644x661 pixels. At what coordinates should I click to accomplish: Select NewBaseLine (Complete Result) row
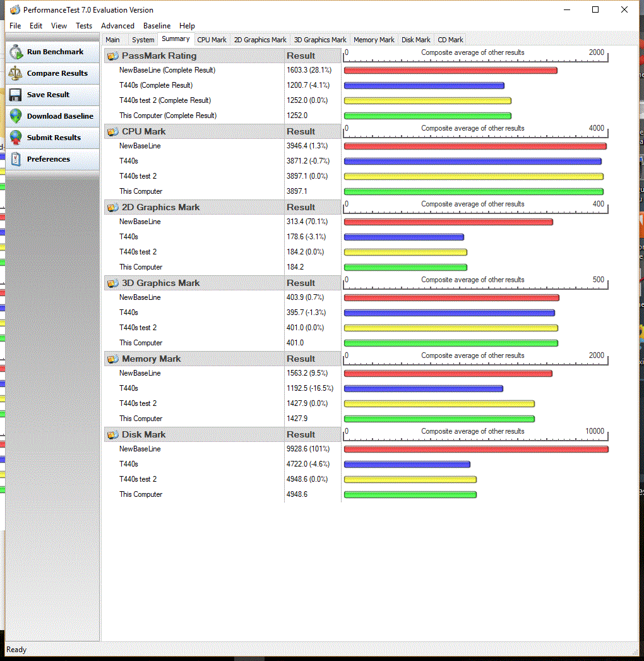(x=167, y=70)
